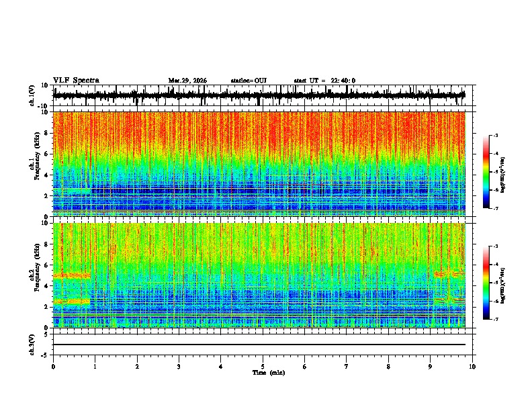Image resolution: width=532 pixels, height=411 pixels.
Task: Click the ch.2 color scale bar
Action: (x=486, y=283)
